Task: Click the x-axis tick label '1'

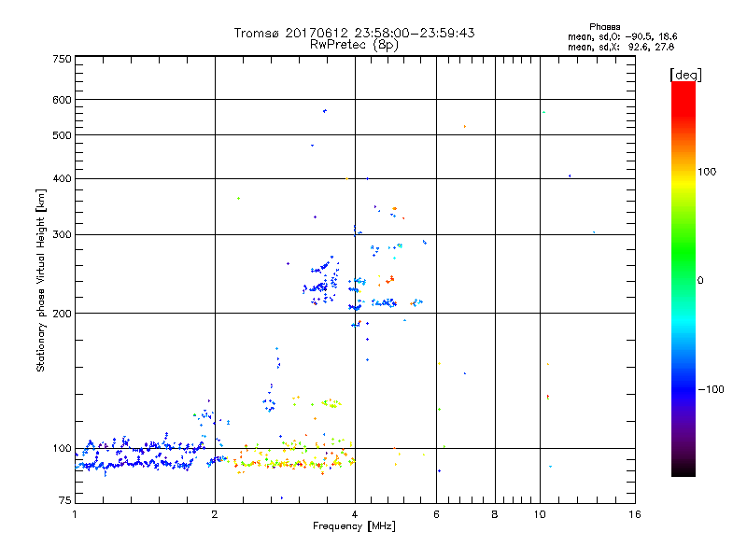Action: 75,514
